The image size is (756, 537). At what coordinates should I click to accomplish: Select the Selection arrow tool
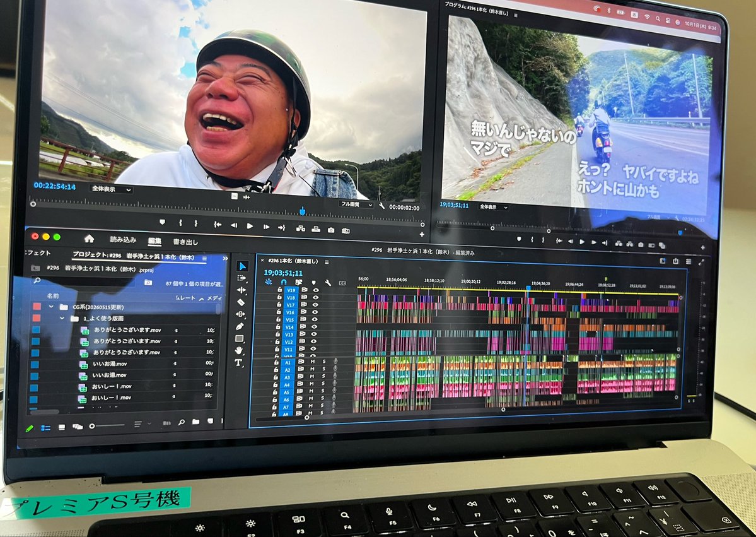click(242, 267)
